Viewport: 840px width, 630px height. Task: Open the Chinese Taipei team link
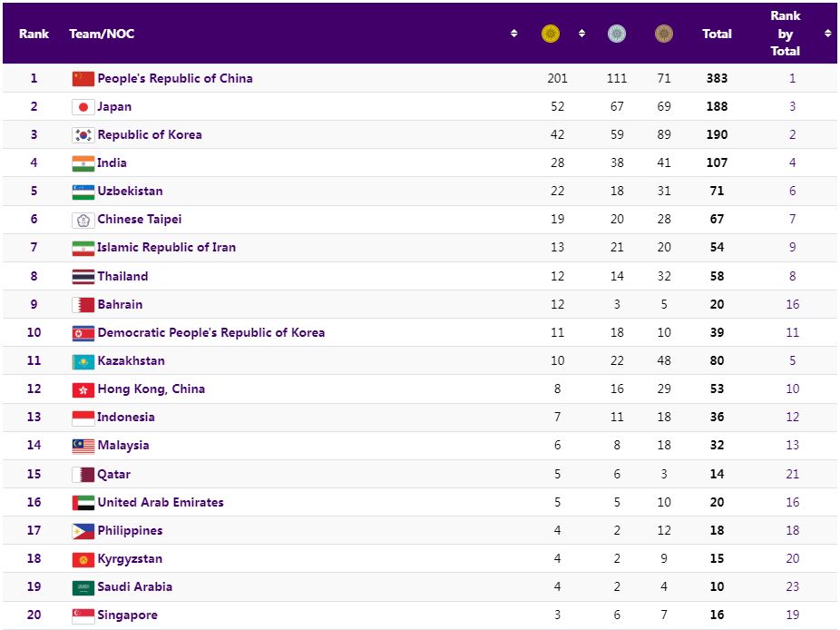(x=139, y=220)
